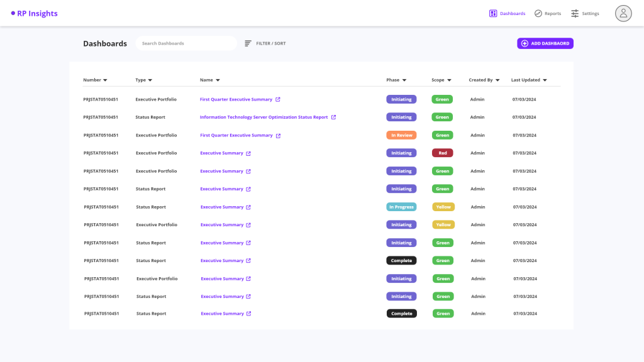Screen dimensions: 644x362
Task: Open the Phase column sort dropdown
Action: coord(404,80)
